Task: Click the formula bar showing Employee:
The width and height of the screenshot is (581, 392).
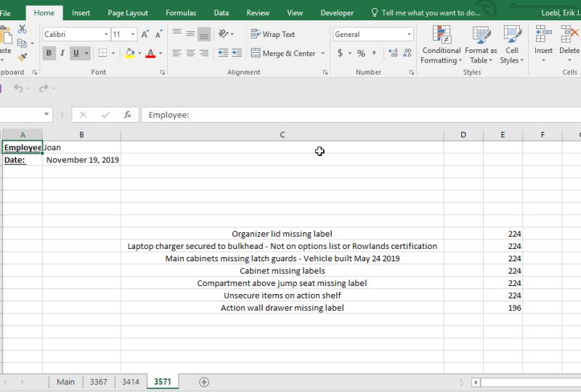Action: click(361, 115)
